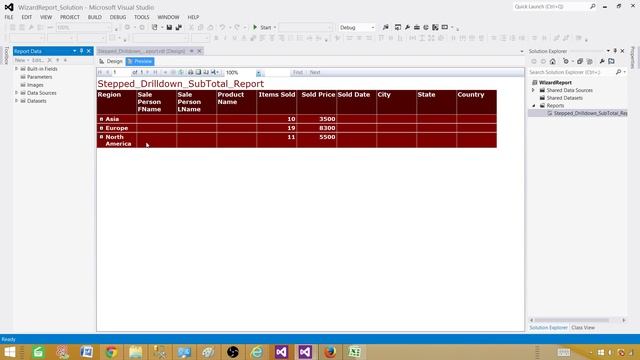
Task: Click the Search Solution Explorer input field
Action: tap(571, 72)
